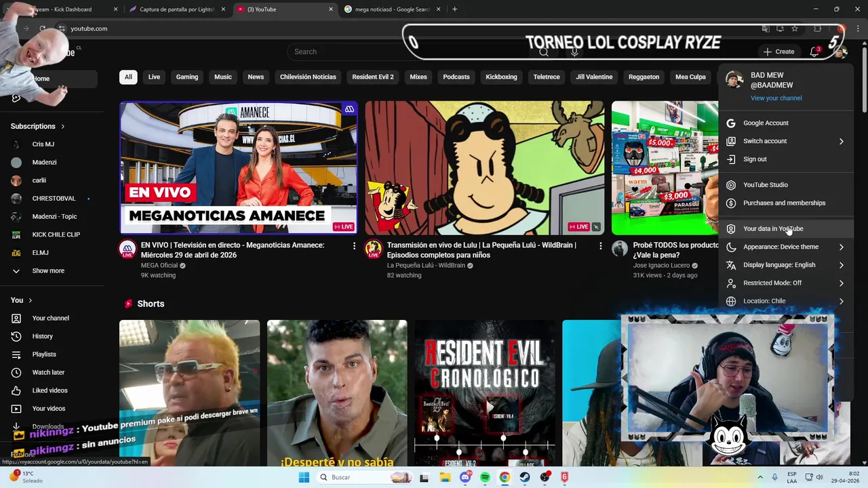This screenshot has height=488, width=868.
Task: Expand the Subscriptions section chevron
Action: tap(63, 126)
